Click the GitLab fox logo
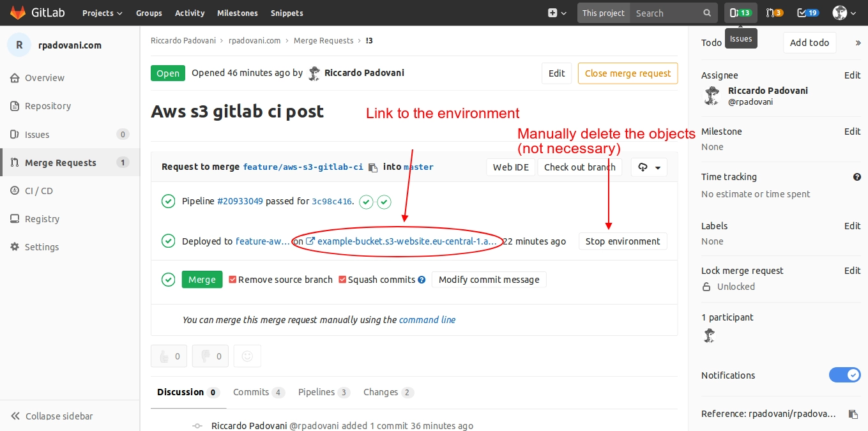The width and height of the screenshot is (868, 431). click(18, 13)
